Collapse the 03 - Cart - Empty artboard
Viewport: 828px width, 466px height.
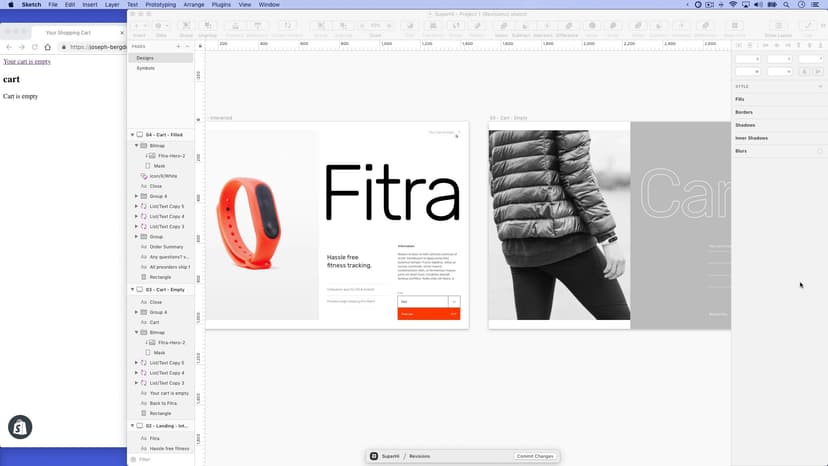point(132,290)
